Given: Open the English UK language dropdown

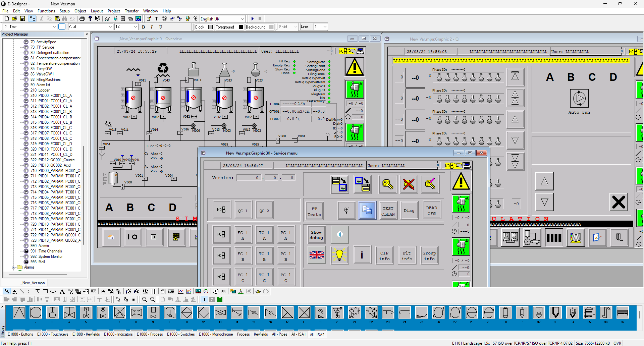Looking at the screenshot, I should 242,19.
